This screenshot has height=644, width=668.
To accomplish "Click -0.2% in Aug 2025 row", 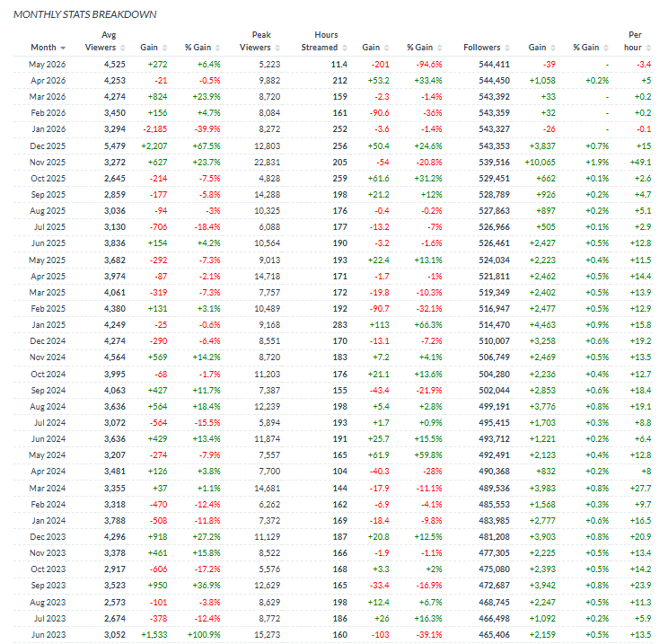I will click(429, 211).
